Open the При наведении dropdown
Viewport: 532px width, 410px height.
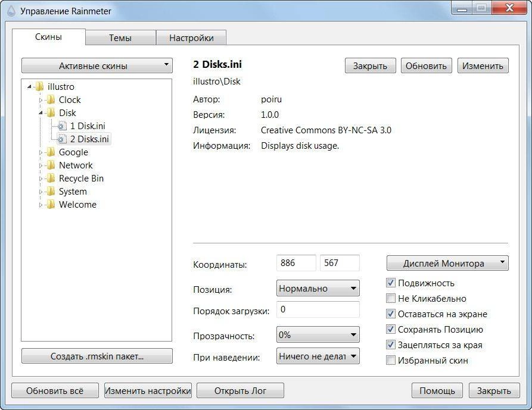318,356
